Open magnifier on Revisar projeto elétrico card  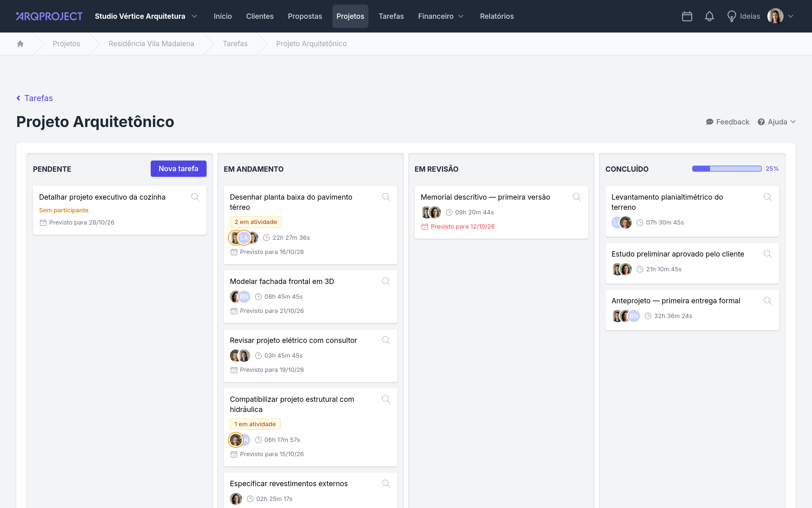(x=386, y=340)
